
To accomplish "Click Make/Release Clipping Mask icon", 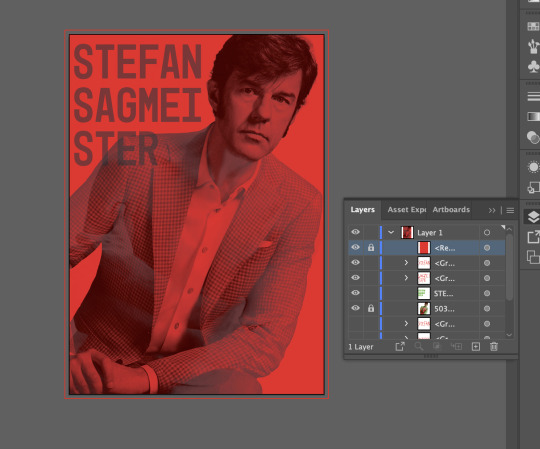I will (437, 346).
